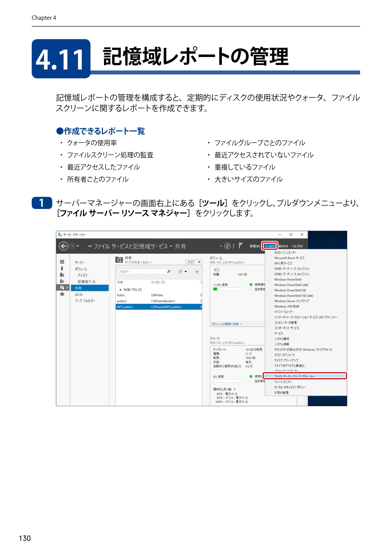Choose イベント ビューアー from tools menu
Image resolution: width=392 pixels, height=554 pixels.
coord(284,312)
